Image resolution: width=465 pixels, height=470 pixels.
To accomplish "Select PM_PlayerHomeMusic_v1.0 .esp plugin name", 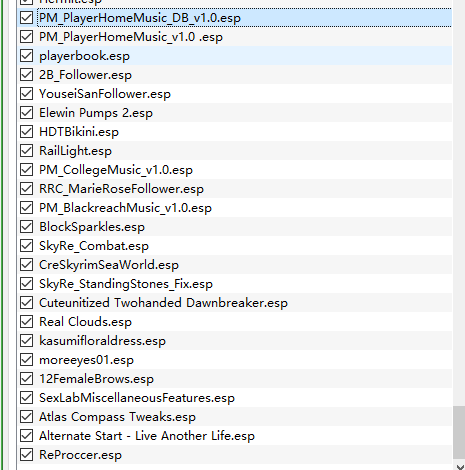I will click(131, 37).
